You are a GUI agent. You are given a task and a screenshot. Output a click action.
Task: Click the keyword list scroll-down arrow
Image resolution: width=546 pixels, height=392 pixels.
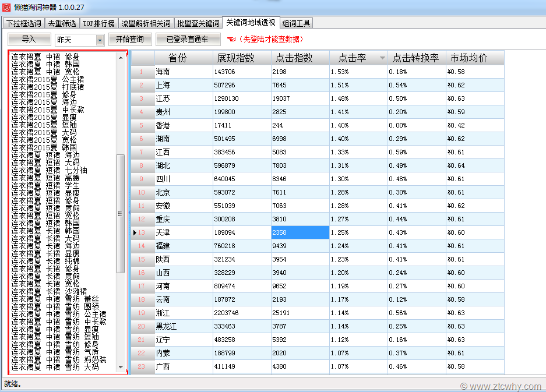[x=121, y=369]
